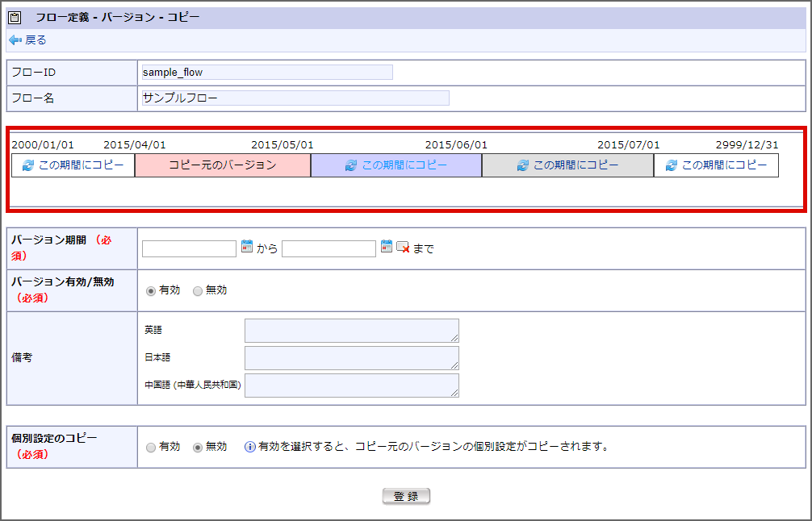Viewport: 812px width, 521px height.
Task: Click the フロー名 field containing サンプルフロー
Action: 295,98
